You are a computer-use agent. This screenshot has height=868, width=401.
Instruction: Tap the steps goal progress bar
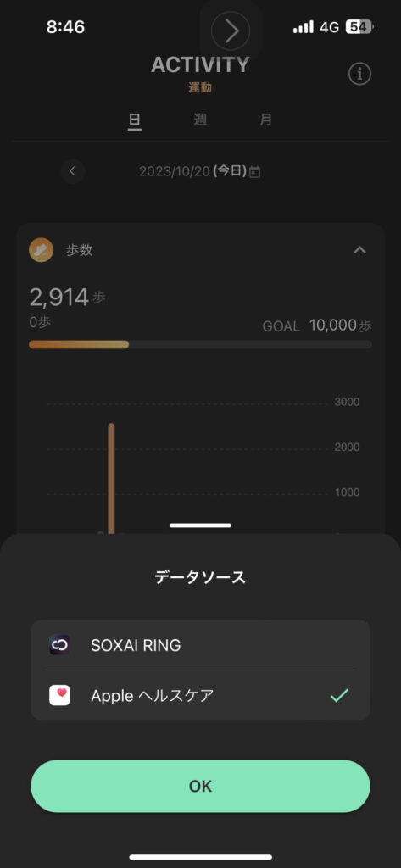point(200,344)
